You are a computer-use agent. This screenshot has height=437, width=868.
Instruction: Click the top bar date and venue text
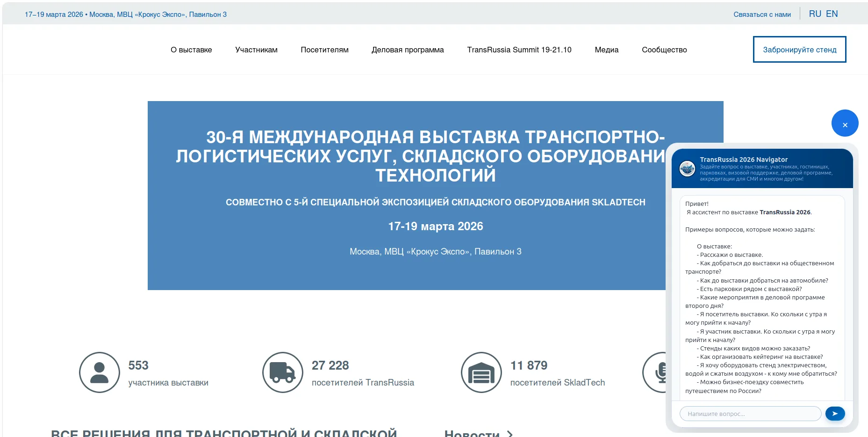(126, 15)
